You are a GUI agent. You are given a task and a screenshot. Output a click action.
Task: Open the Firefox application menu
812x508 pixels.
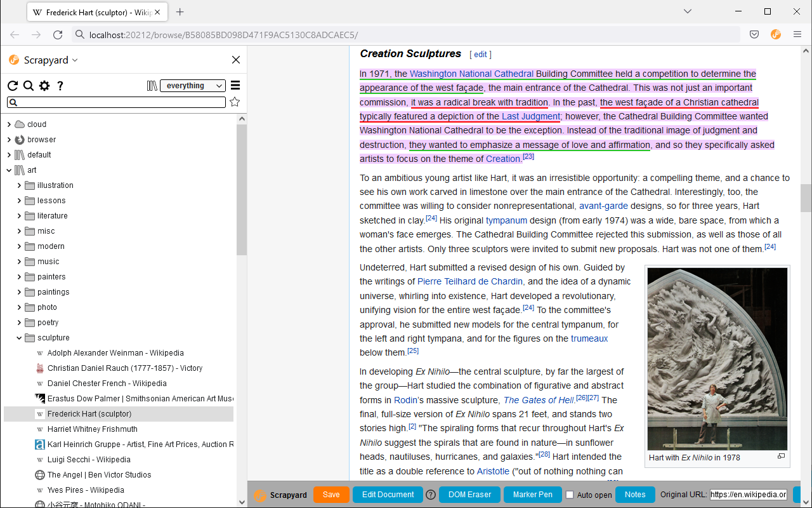click(797, 34)
